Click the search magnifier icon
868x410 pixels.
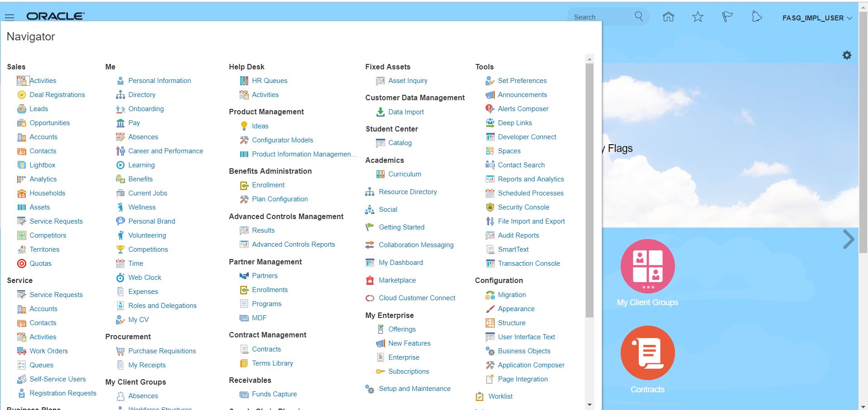(x=639, y=17)
